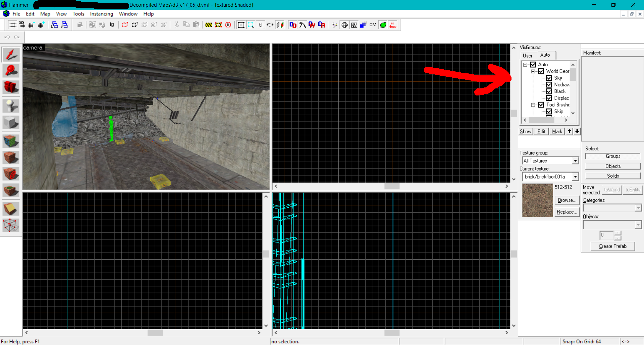Click the Hide Selected Objects icon

pos(125,25)
